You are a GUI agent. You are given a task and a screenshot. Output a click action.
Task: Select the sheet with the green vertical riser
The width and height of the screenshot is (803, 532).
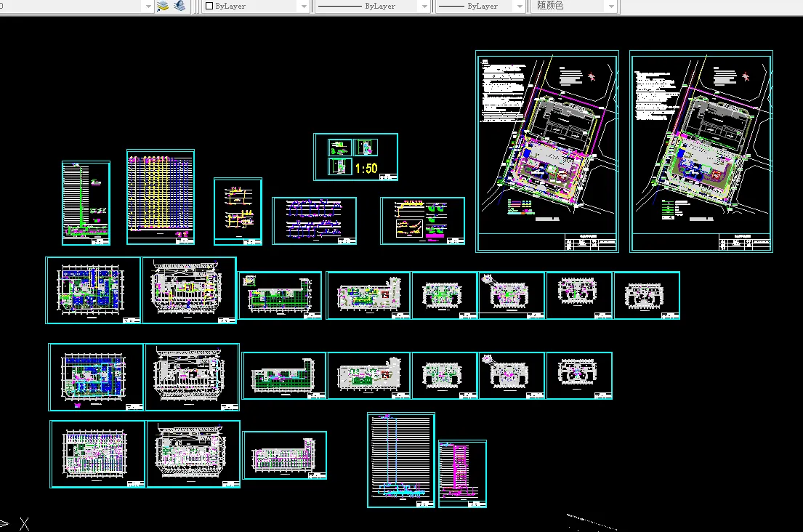[x=86, y=203]
